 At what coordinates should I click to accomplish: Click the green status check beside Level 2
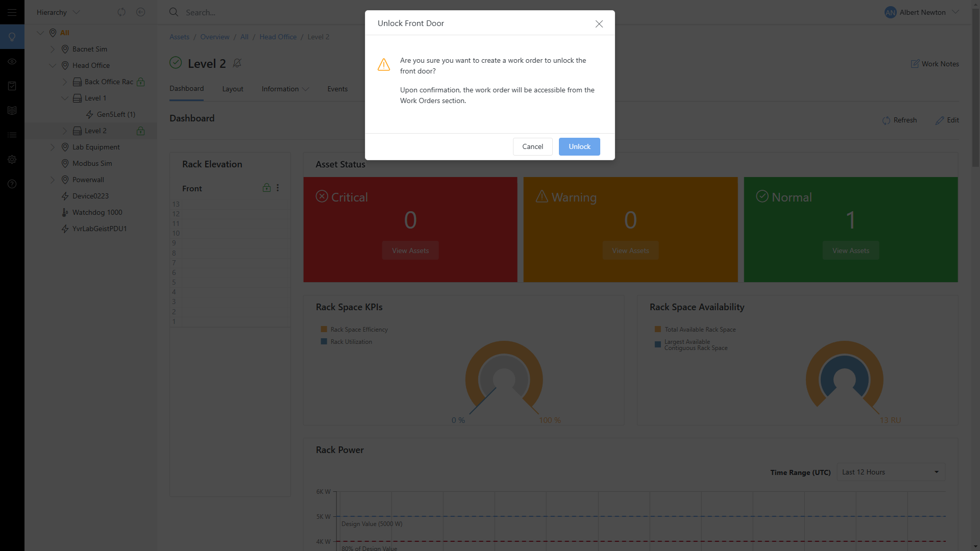(x=176, y=63)
